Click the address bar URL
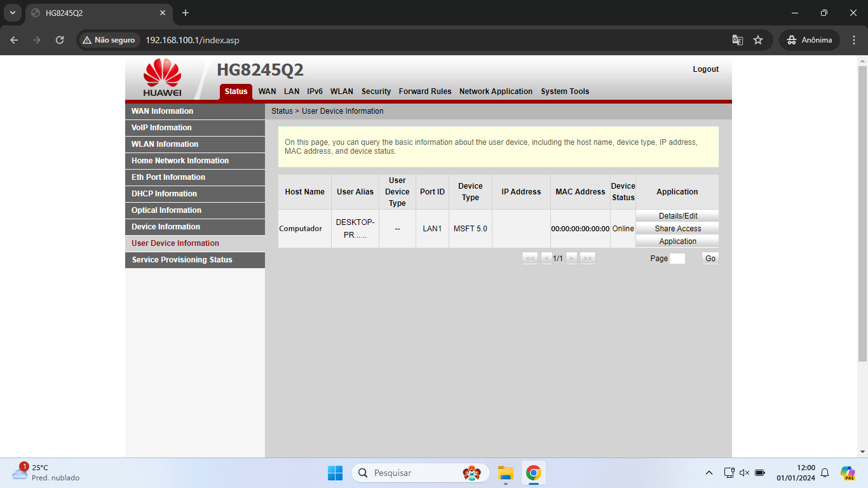868x488 pixels. pyautogui.click(x=193, y=40)
